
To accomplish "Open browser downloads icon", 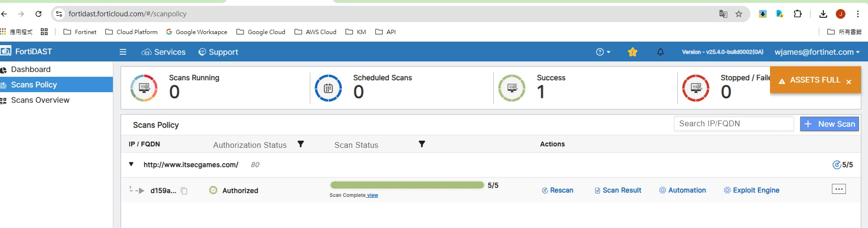I will click(823, 14).
